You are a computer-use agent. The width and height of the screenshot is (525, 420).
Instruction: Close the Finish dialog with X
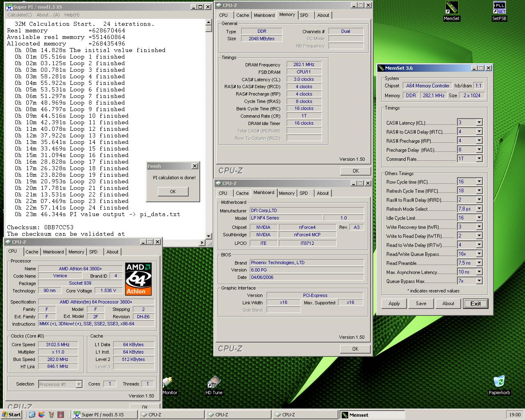(195, 166)
